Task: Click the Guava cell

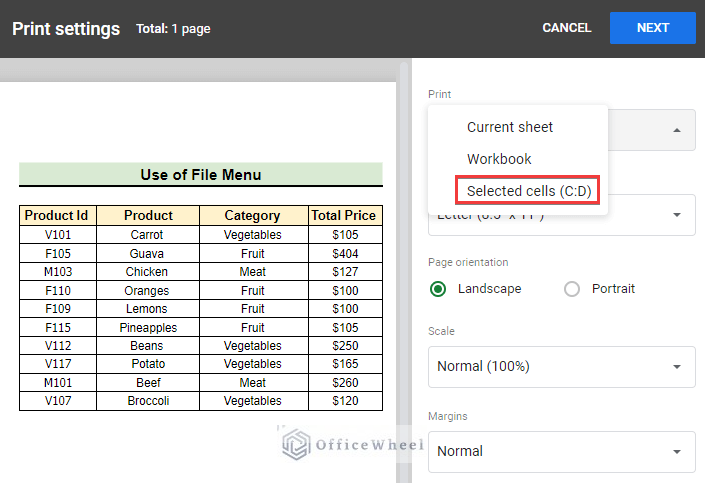Action: tap(148, 254)
